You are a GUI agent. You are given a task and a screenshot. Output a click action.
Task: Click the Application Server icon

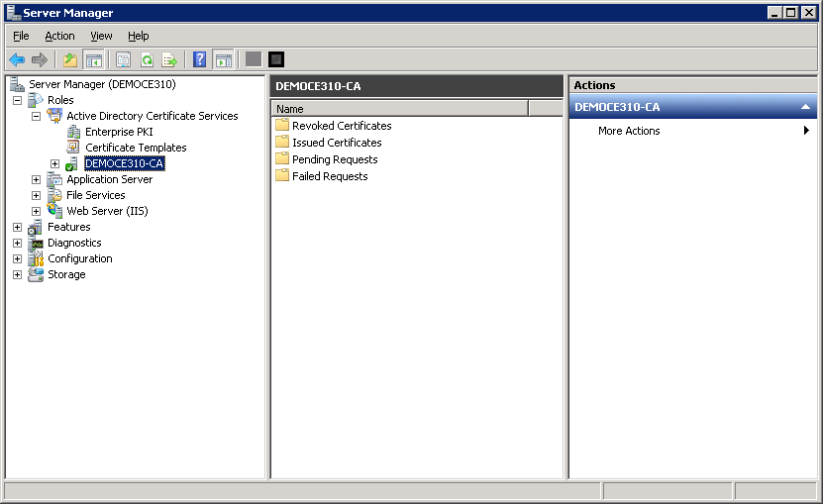click(x=54, y=179)
